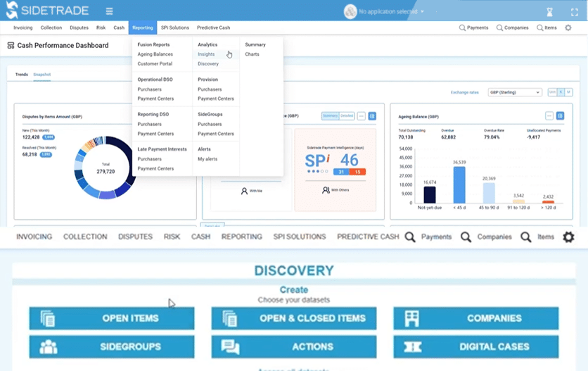This screenshot has width=588, height=371.
Task: Click dashboard icon beside Cash Performance Dashboard
Action: [x=11, y=46]
